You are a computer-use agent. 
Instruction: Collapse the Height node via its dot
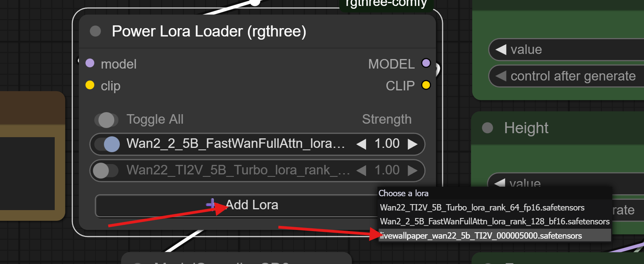[487, 128]
